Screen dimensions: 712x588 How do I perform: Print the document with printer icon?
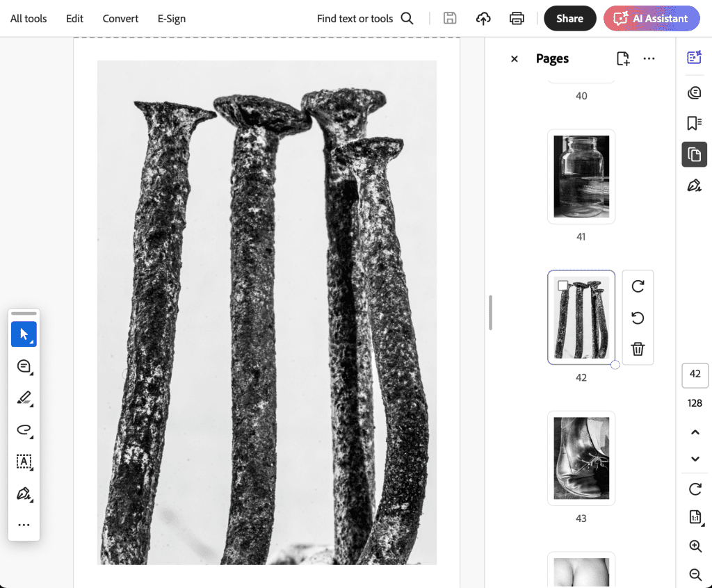517,19
